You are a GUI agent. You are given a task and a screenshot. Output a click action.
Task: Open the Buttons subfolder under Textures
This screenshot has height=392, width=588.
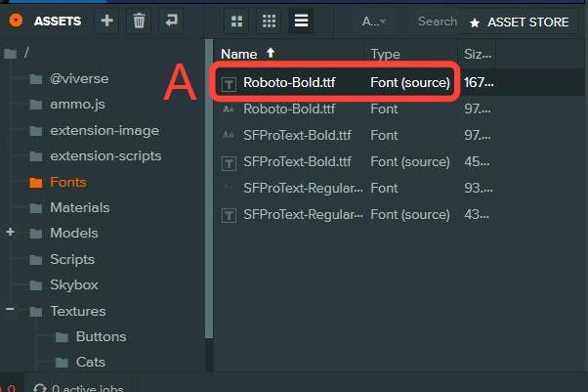101,336
